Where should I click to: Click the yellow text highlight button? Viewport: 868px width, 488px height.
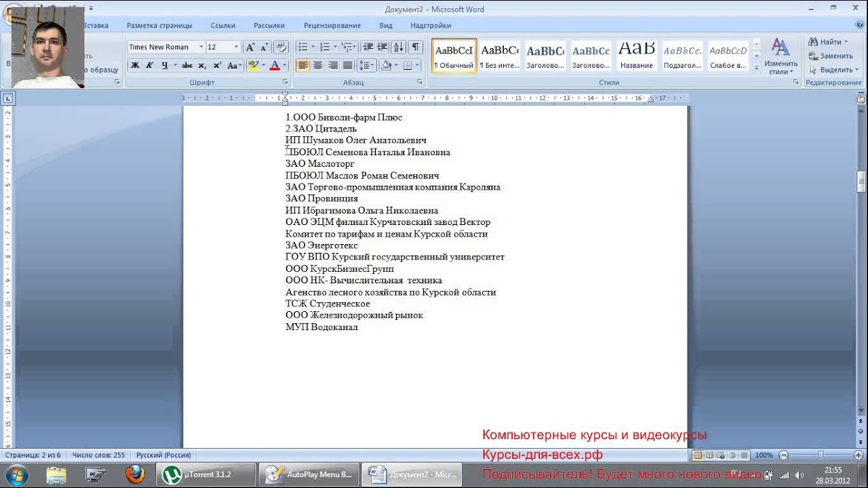pyautogui.click(x=253, y=65)
